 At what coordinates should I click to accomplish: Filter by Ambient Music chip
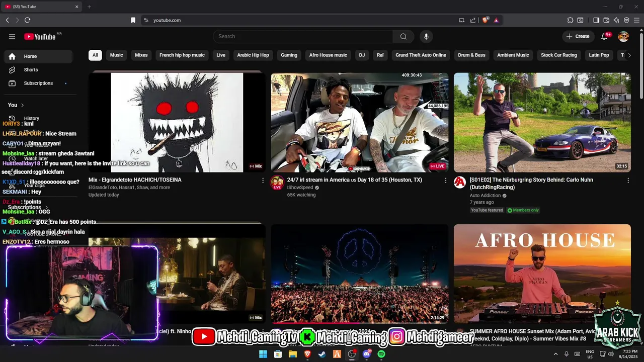tap(513, 55)
